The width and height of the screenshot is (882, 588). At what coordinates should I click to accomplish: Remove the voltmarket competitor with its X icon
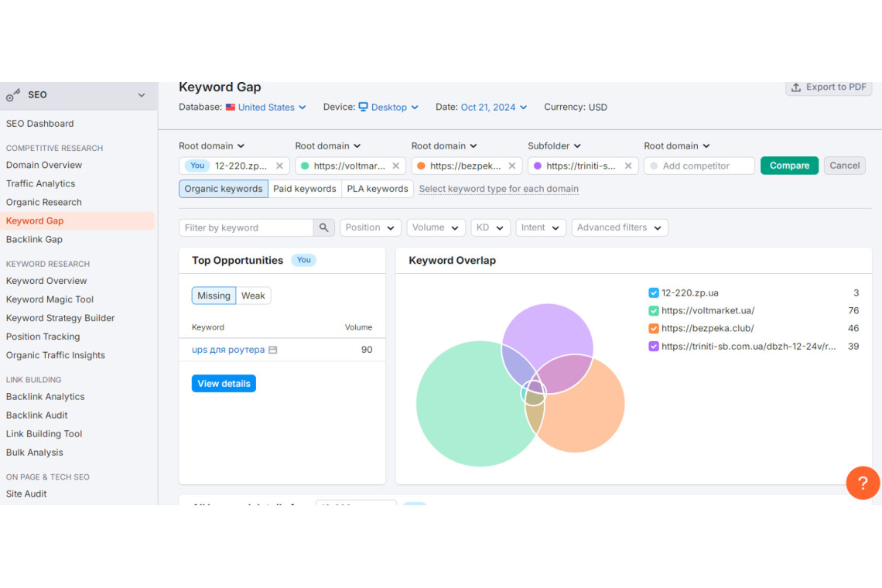[x=396, y=166]
